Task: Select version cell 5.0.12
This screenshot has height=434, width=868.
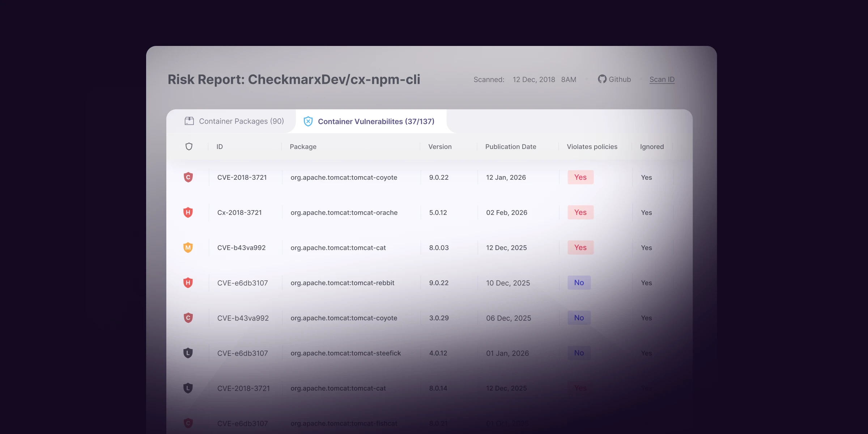Action: [438, 213]
